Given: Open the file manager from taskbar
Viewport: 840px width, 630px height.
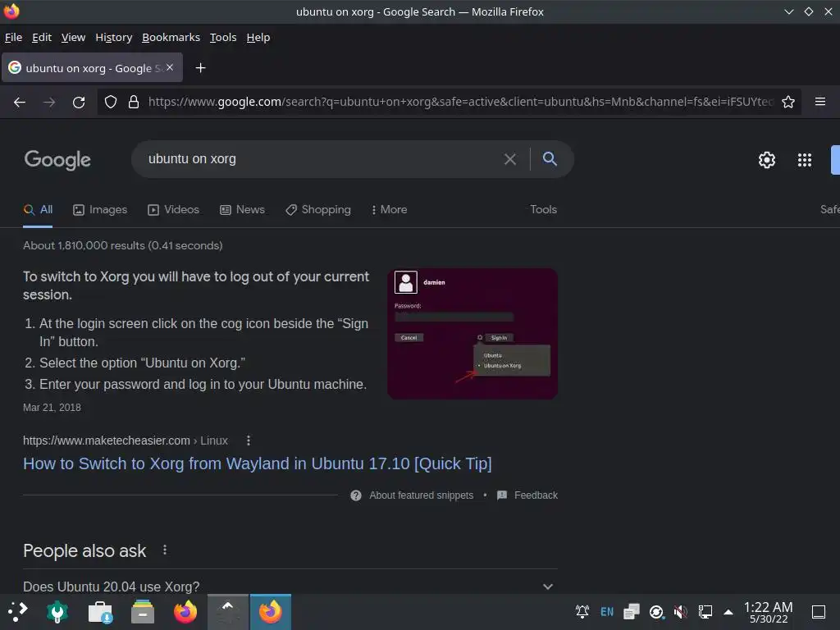Looking at the screenshot, I should coord(143,612).
